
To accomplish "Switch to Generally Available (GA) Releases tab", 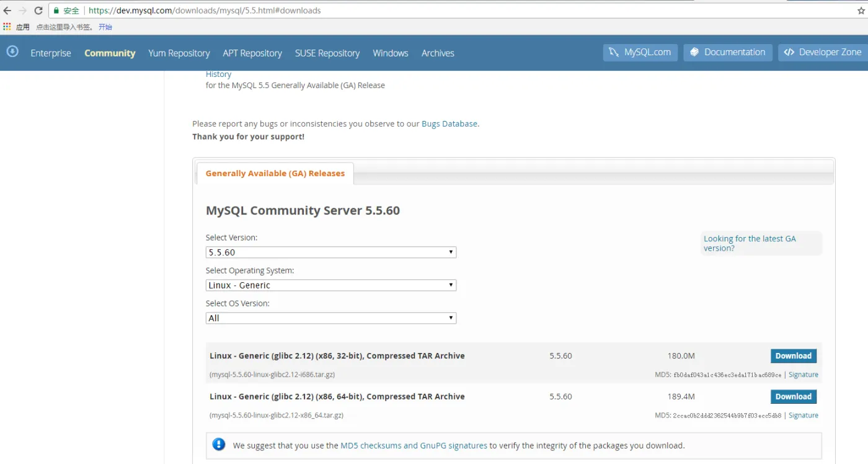I will click(x=275, y=174).
